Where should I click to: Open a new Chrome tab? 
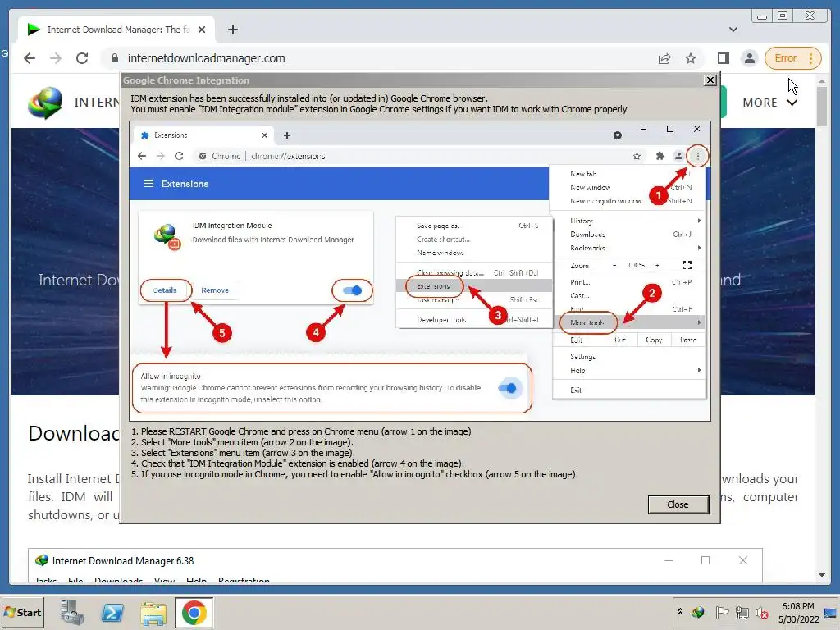[232, 30]
